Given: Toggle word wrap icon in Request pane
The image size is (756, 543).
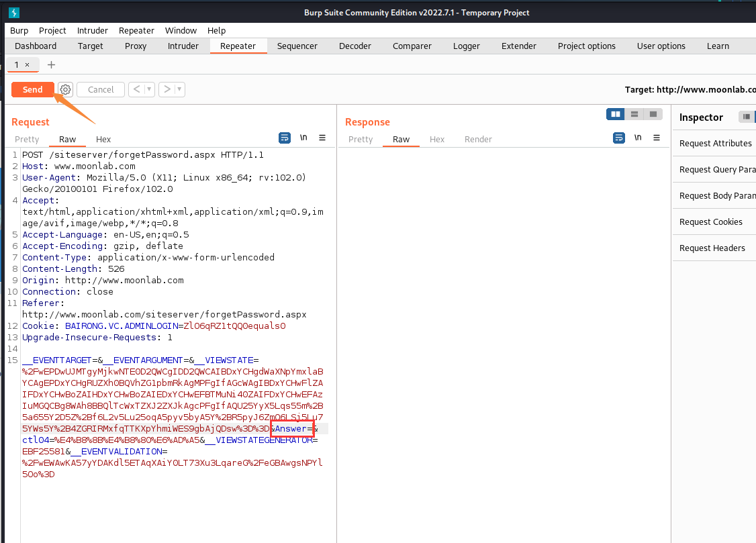Looking at the screenshot, I should 285,138.
